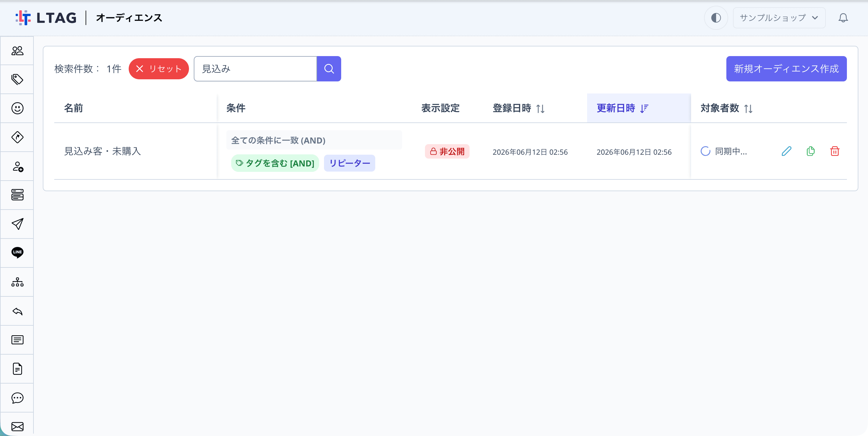Open the tags sidebar icon

point(17,79)
